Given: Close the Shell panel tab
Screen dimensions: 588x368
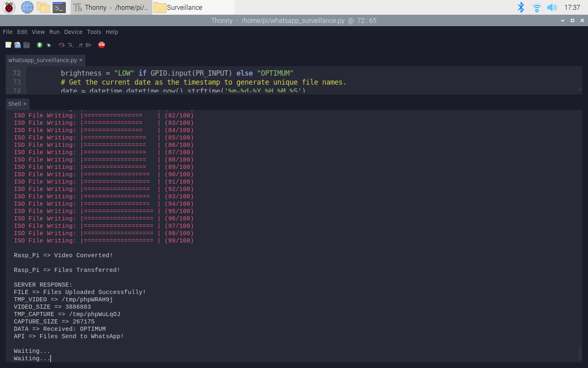Looking at the screenshot, I should 25,104.
